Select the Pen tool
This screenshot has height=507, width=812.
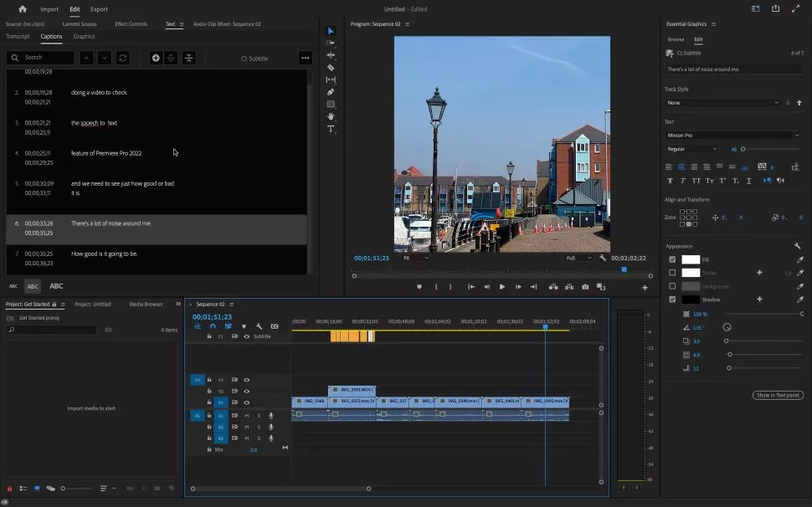coord(331,92)
